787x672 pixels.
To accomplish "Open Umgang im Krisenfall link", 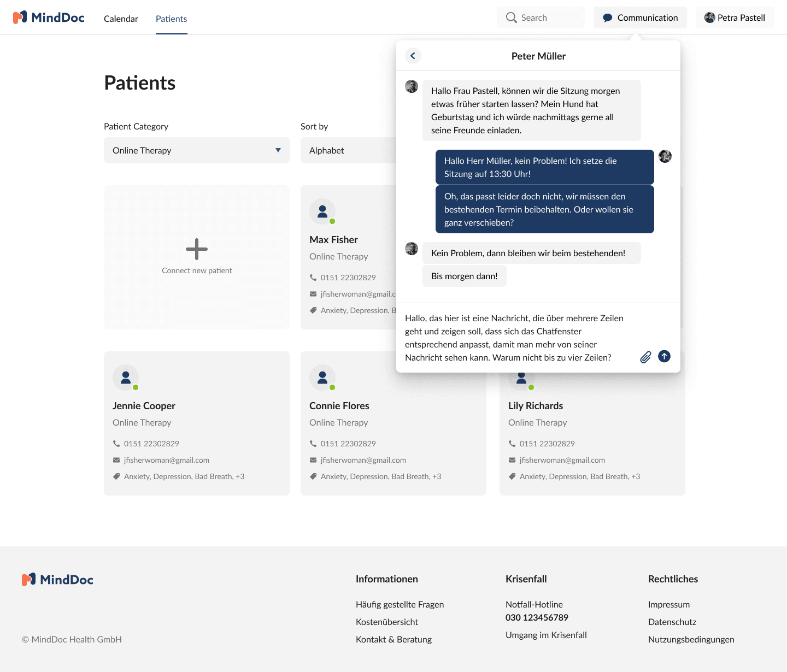I will point(546,635).
